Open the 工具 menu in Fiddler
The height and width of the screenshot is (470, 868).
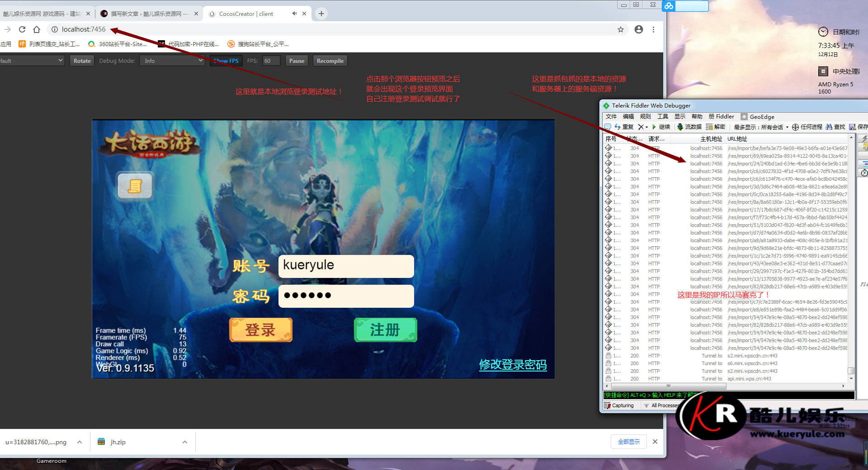click(663, 117)
